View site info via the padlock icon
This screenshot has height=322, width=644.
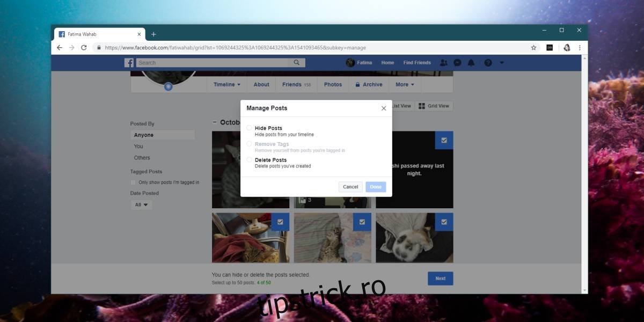pyautogui.click(x=99, y=47)
